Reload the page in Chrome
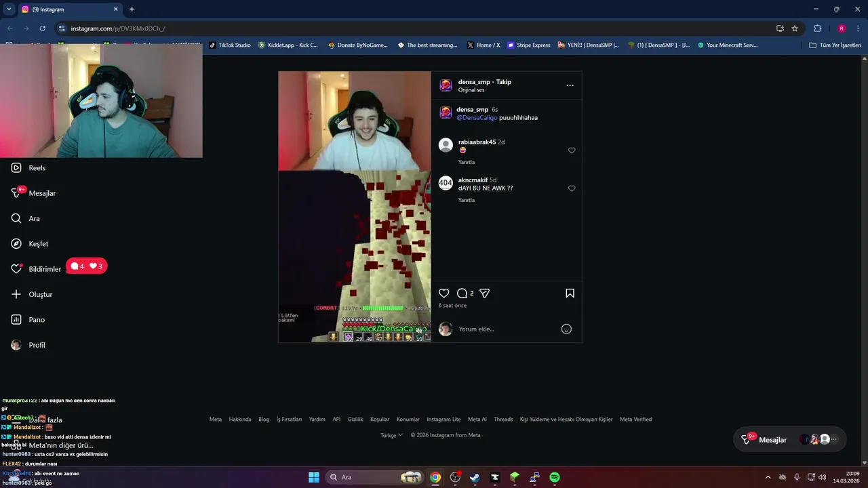The image size is (868, 488). click(x=42, y=28)
